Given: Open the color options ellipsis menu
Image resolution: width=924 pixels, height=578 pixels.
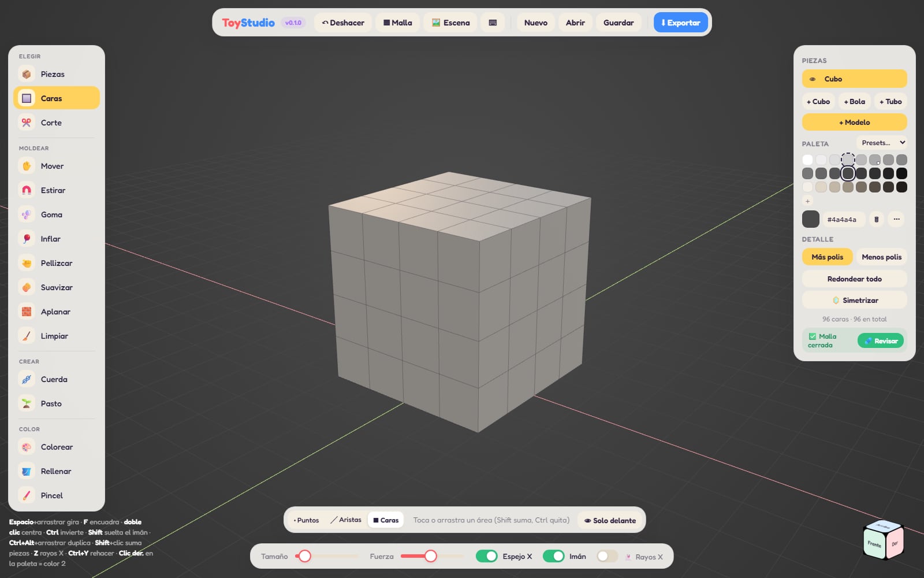Looking at the screenshot, I should pos(896,219).
